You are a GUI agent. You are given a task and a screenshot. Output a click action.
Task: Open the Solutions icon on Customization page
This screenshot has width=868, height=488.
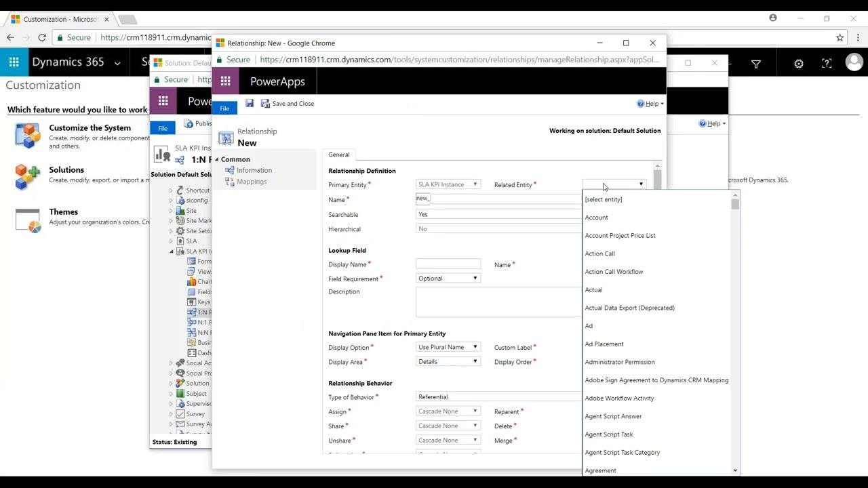pos(28,177)
